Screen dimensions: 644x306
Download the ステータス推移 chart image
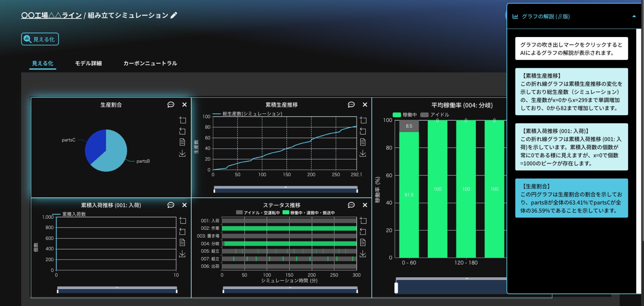(363, 254)
